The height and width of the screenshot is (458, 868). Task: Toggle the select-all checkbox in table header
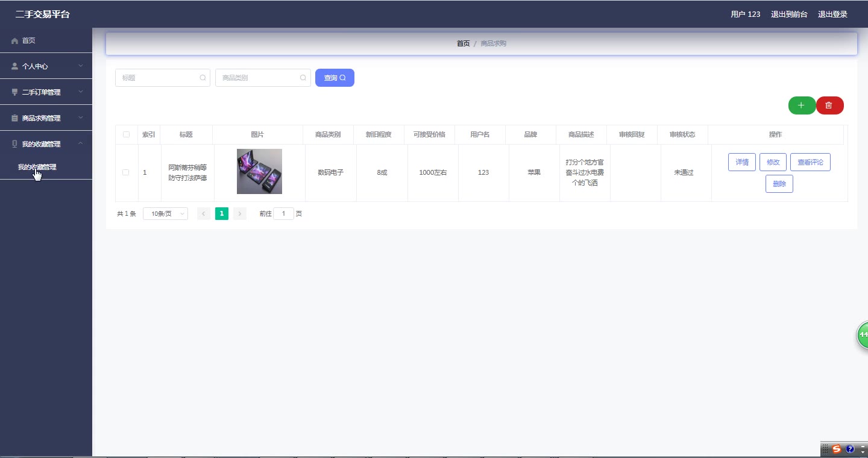(126, 134)
